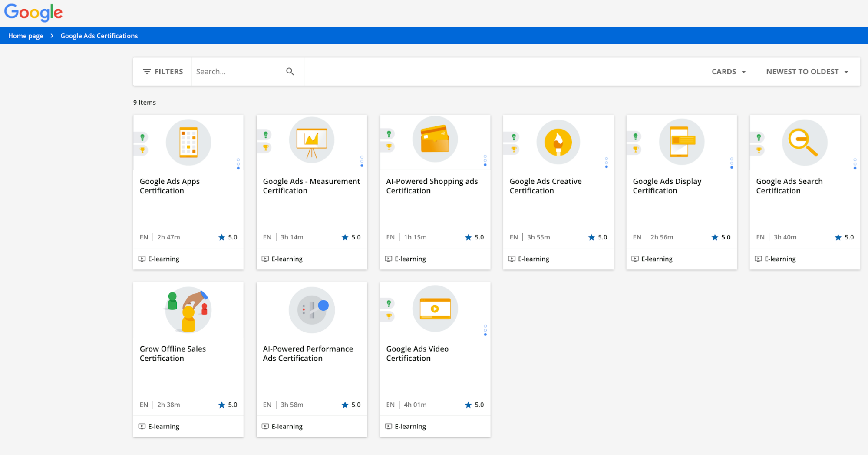Open Google Ads Video Certification title
The height and width of the screenshot is (455, 868).
[417, 353]
